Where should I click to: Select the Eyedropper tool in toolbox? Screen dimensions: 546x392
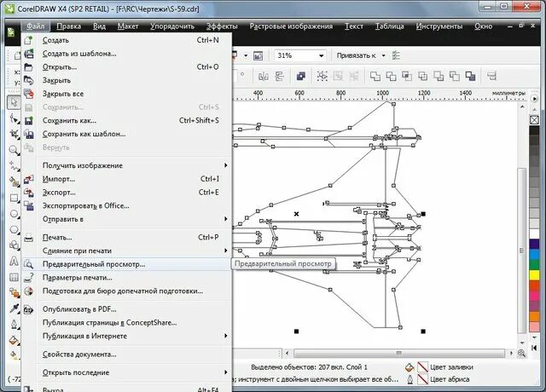click(14, 308)
